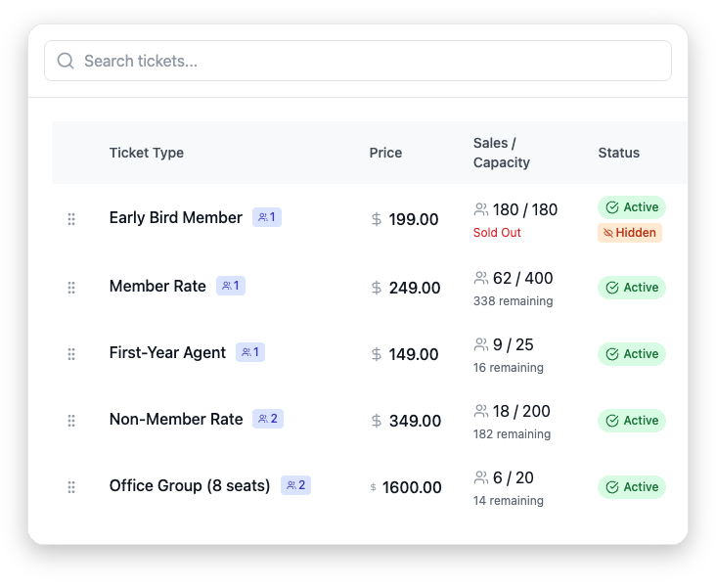This screenshot has height=588, width=716.
Task: Click the 338 remaining text
Action: [513, 301]
